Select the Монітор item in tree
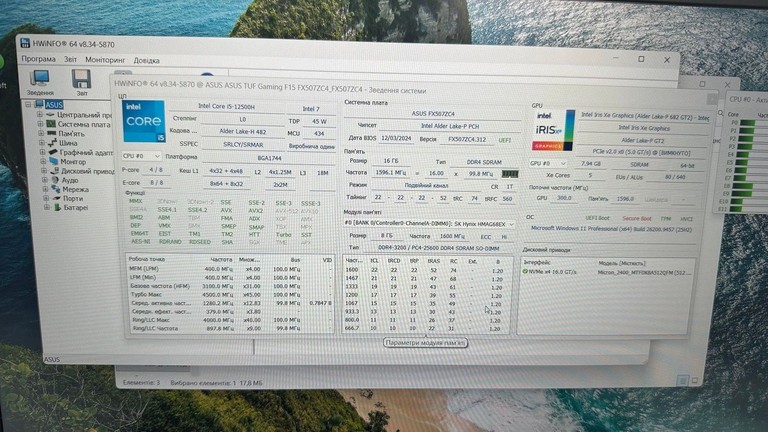Viewport: 768px width, 432px height. (x=73, y=162)
